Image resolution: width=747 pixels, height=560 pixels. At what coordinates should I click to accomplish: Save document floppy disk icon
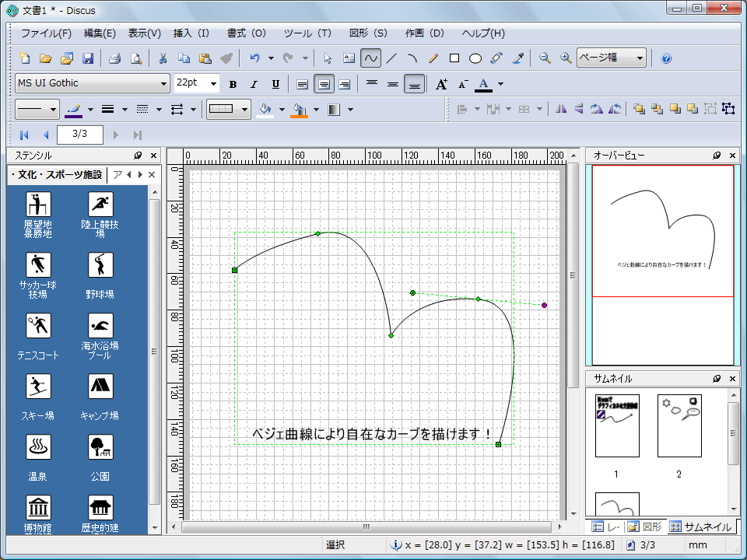point(88,58)
